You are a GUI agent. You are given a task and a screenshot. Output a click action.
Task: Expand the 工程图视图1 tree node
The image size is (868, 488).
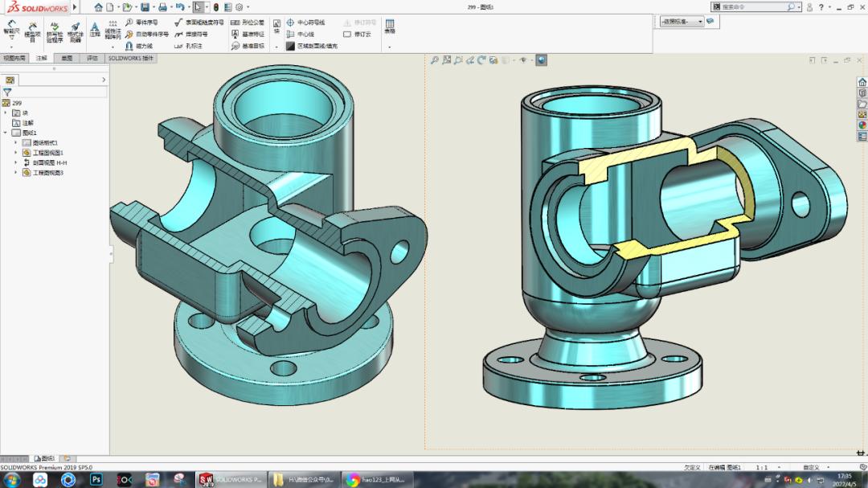click(x=15, y=151)
